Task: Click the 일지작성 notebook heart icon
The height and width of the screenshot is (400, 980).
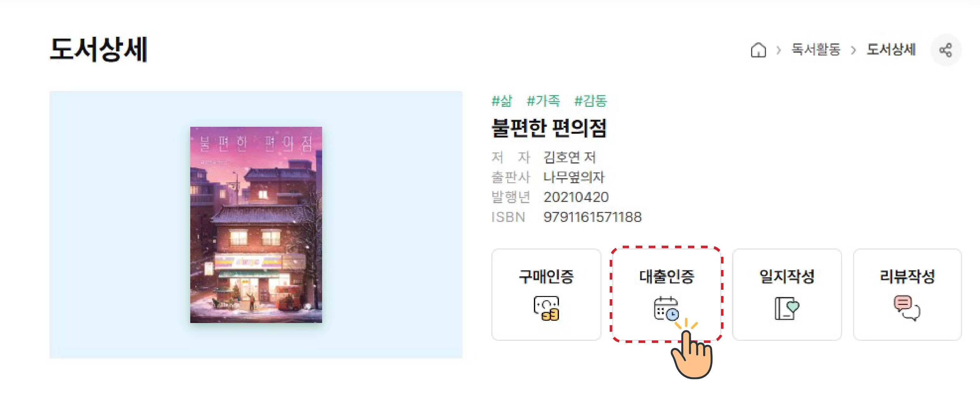Action: [787, 308]
